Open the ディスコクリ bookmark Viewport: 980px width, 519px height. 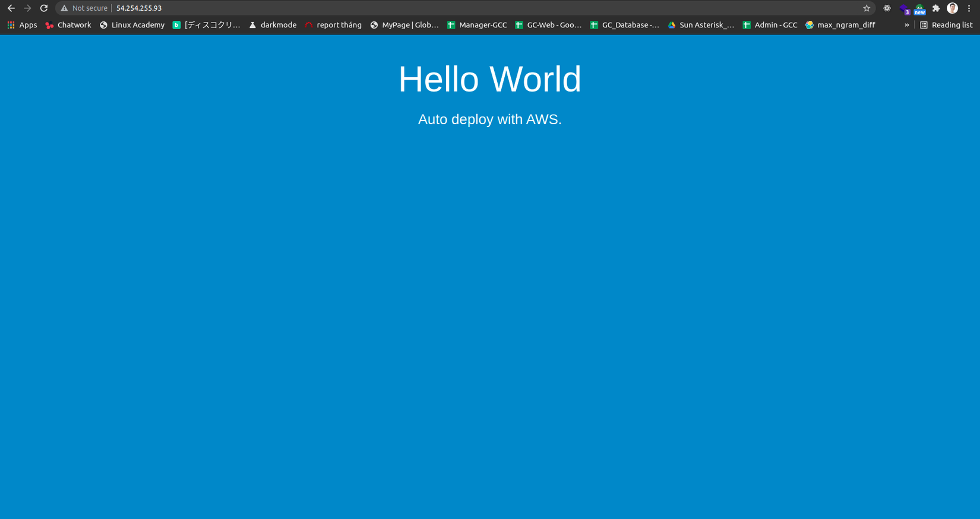tap(206, 25)
